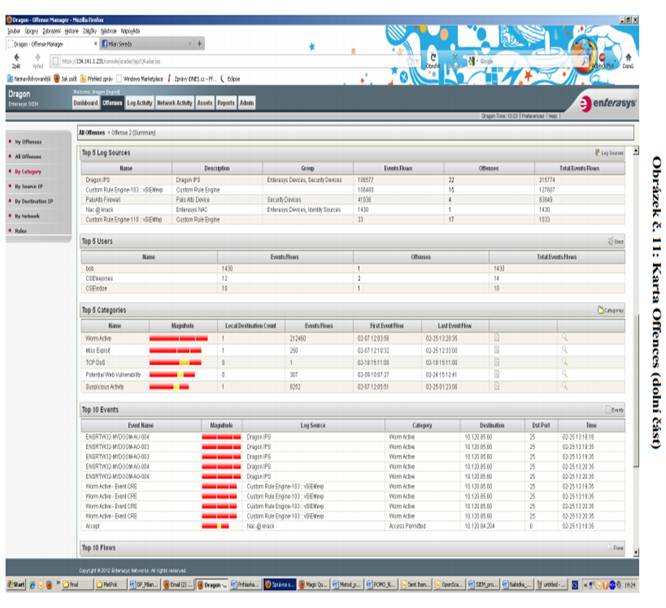Open All Offenses in the sidebar
666x608 pixels.
coord(28,157)
